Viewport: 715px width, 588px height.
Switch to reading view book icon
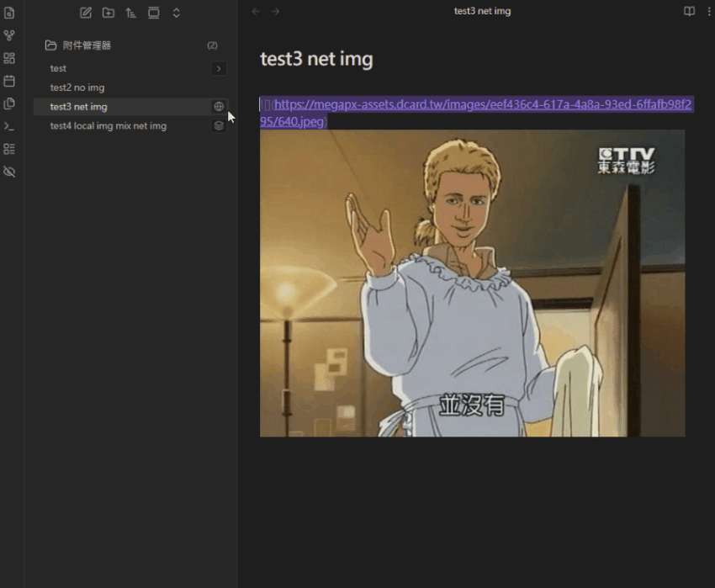point(689,12)
